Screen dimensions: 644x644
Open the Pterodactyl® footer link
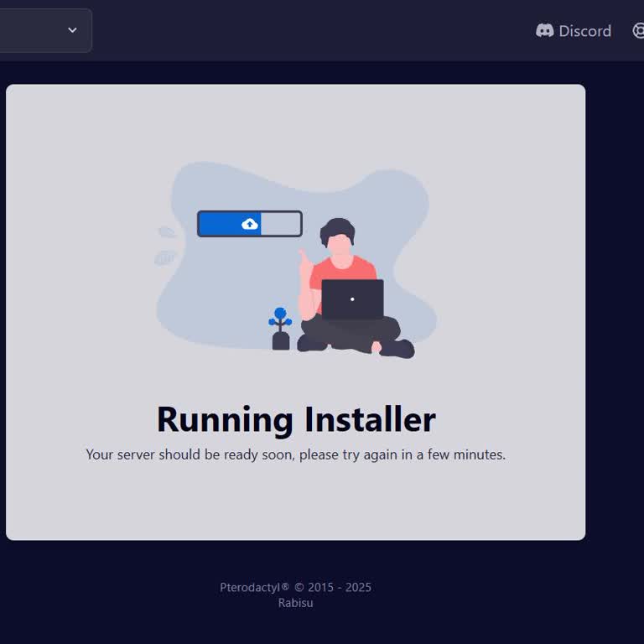254,587
